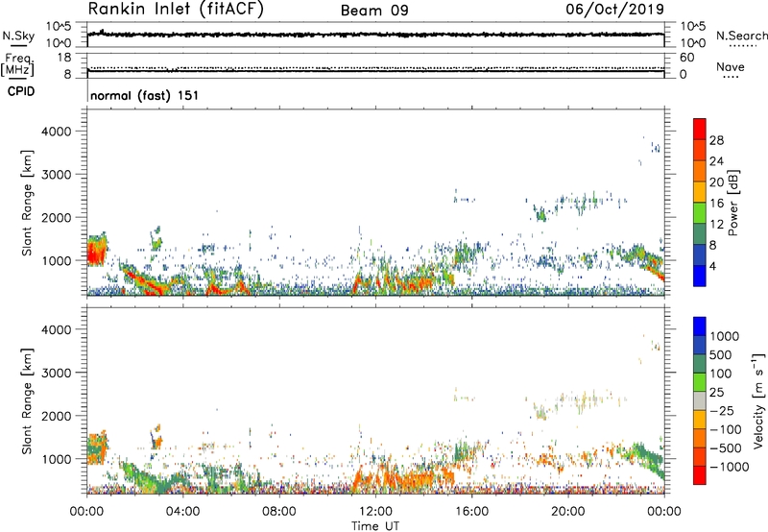
Task: Select the '08:00' time tick label
Action: coord(279,512)
